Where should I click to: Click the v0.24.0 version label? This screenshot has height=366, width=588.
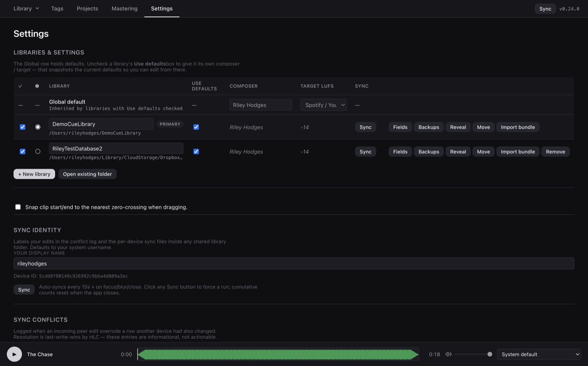click(x=569, y=9)
